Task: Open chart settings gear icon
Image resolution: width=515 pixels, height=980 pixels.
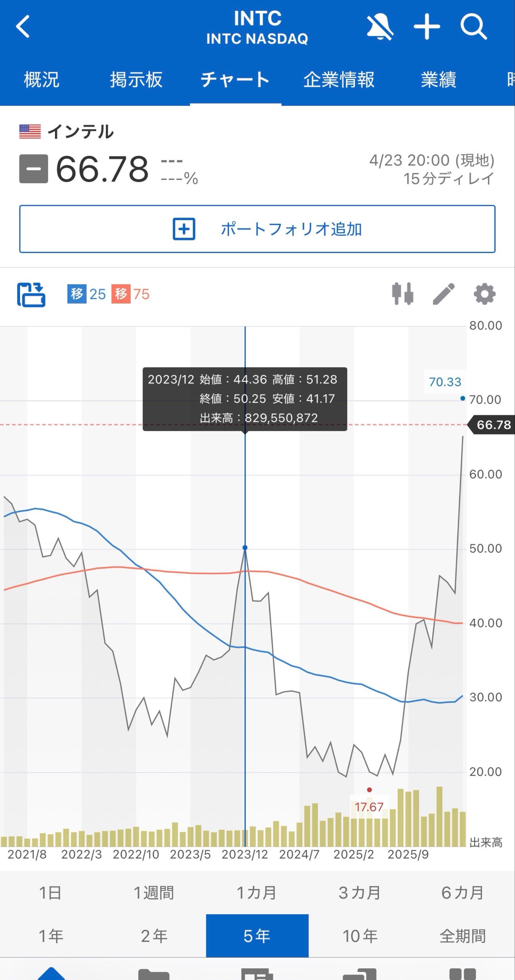Action: pyautogui.click(x=484, y=294)
